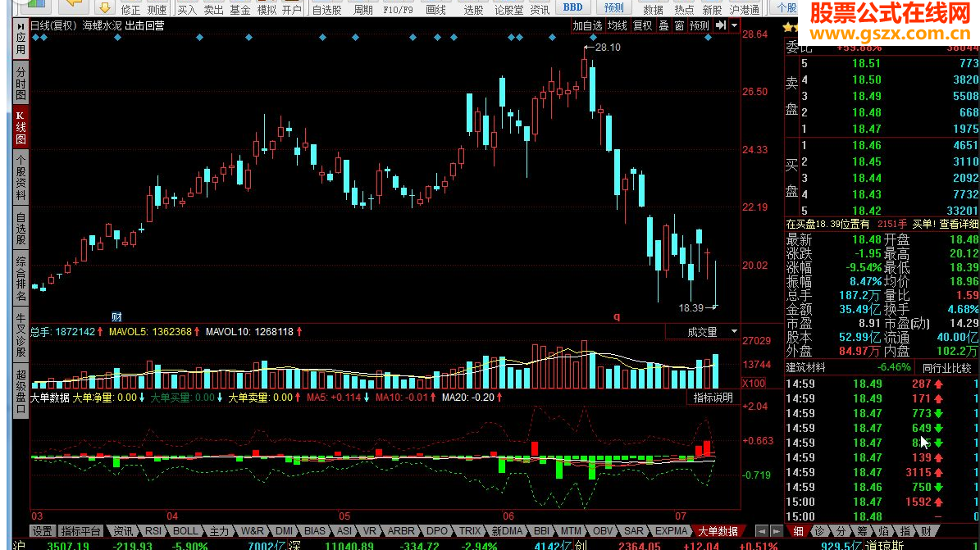
Task: Click the 新股 new stocks item
Action: click(712, 9)
